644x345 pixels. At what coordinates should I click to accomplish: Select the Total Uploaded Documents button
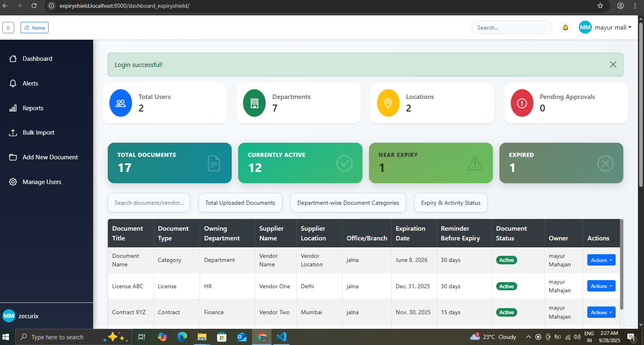pos(240,203)
